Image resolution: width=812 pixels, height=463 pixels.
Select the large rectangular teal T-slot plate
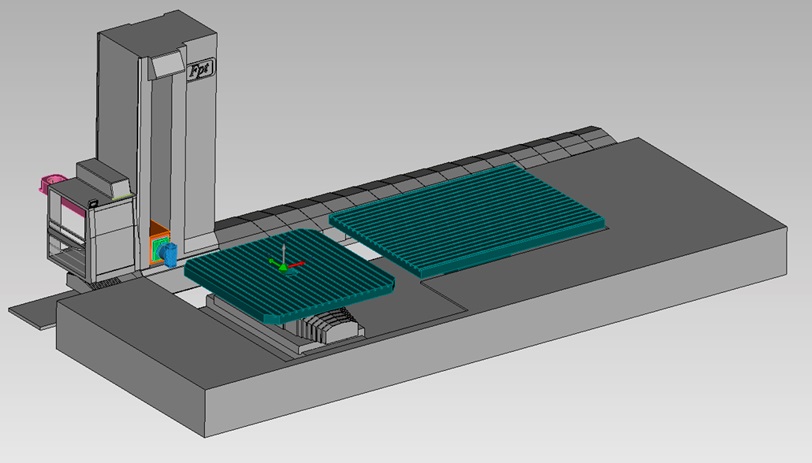tap(467, 219)
